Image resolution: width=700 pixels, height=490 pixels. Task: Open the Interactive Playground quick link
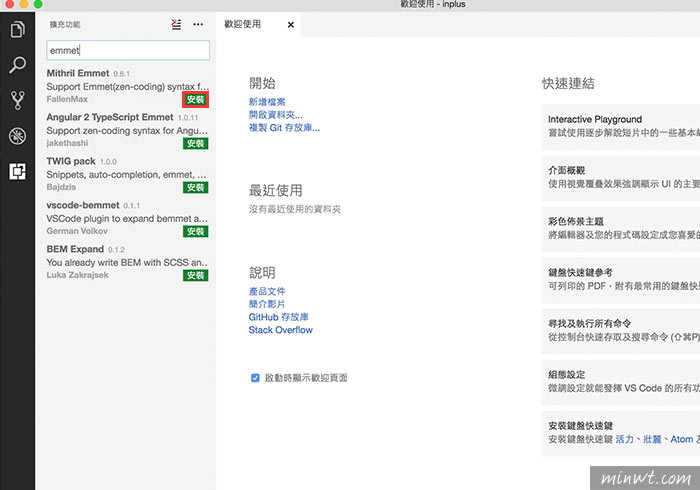click(621, 126)
